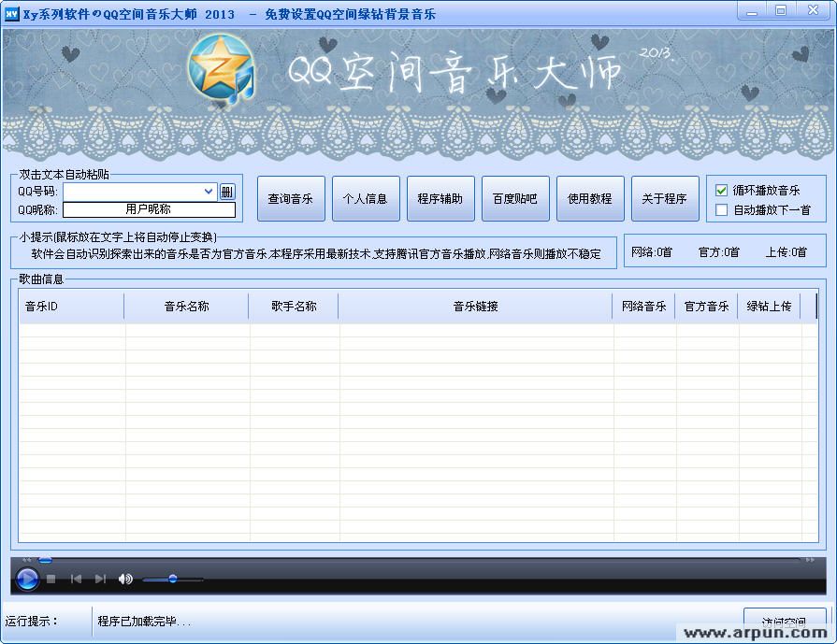This screenshot has width=837, height=644.
Task: Open the 使用教程 tutorial button
Action: tap(590, 198)
